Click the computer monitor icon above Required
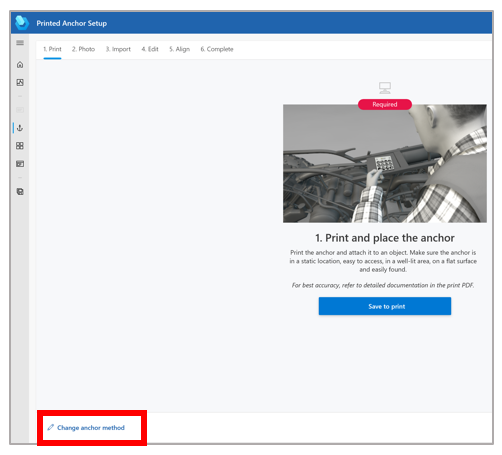This screenshot has height=455, width=502. (385, 88)
